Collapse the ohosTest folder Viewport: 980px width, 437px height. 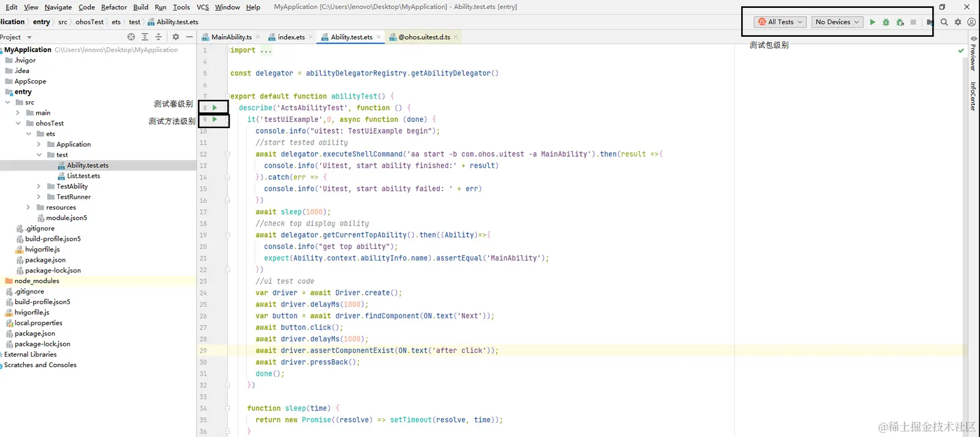pos(18,123)
